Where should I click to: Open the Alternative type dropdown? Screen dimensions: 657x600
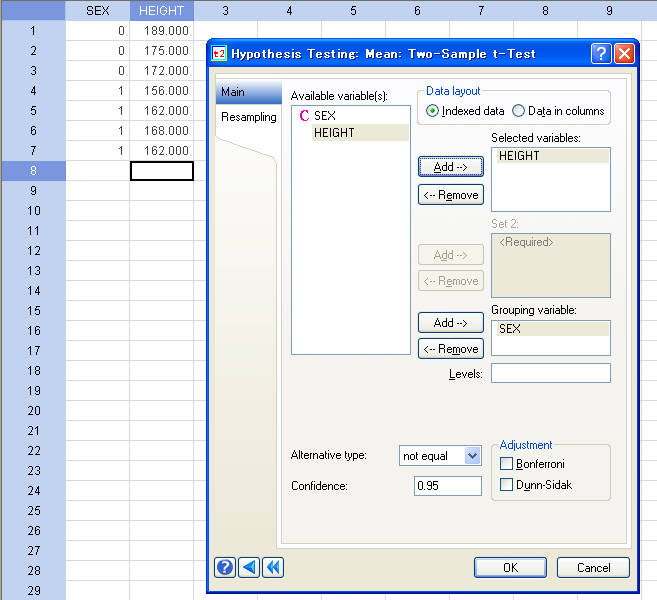(472, 456)
